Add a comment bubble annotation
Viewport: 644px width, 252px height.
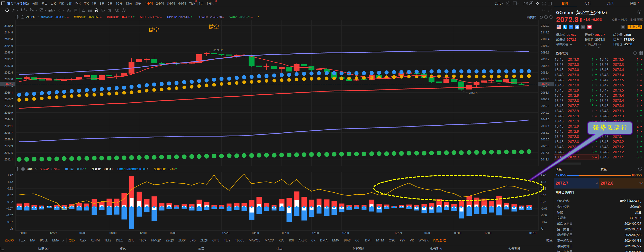coord(76,10)
